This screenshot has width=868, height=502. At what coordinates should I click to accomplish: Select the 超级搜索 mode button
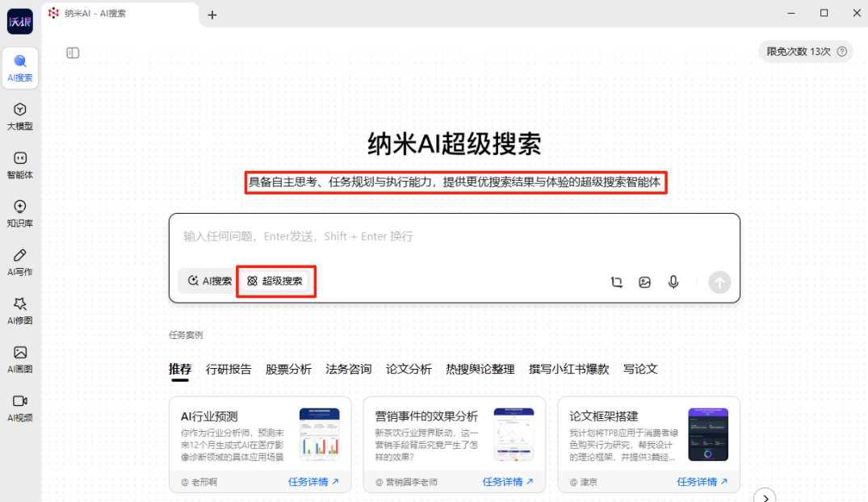tap(275, 281)
